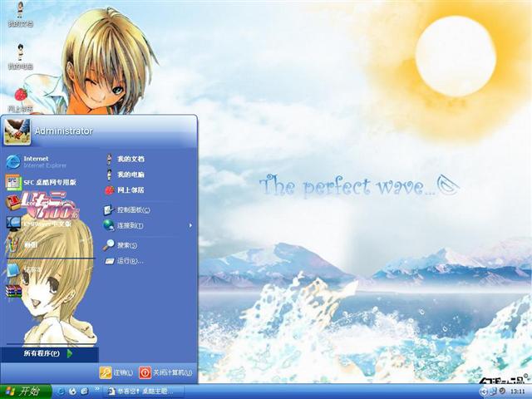Switch to the 桌酷主题 taskbar window
Viewport: 532px width, 399px height.
click(143, 392)
